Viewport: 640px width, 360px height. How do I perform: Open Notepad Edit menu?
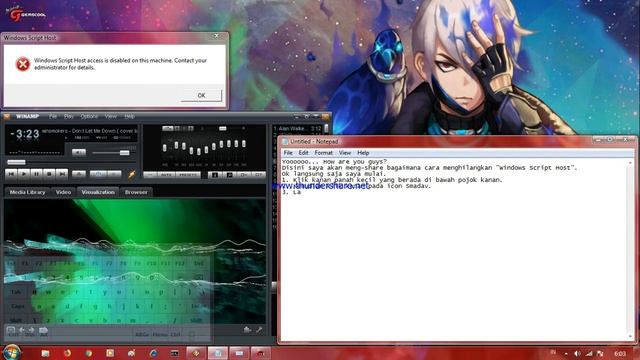(303, 153)
